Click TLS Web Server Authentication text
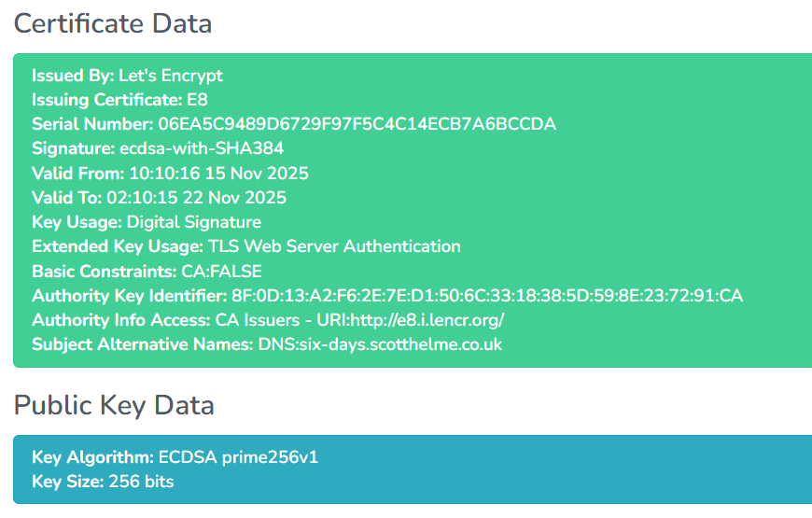The width and height of the screenshot is (812, 518). [x=334, y=246]
